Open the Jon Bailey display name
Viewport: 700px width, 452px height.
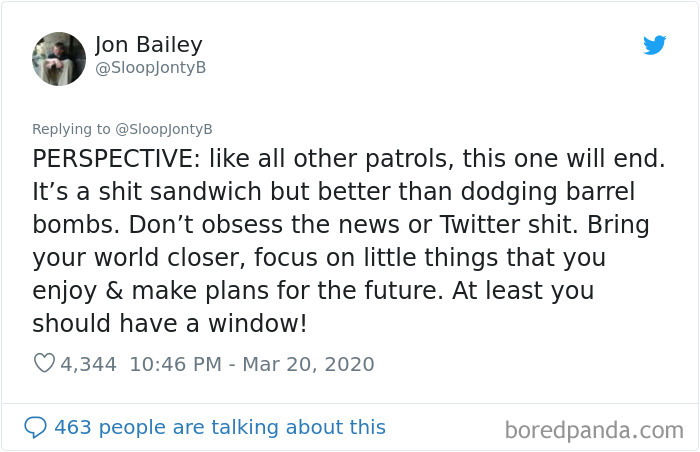click(149, 45)
